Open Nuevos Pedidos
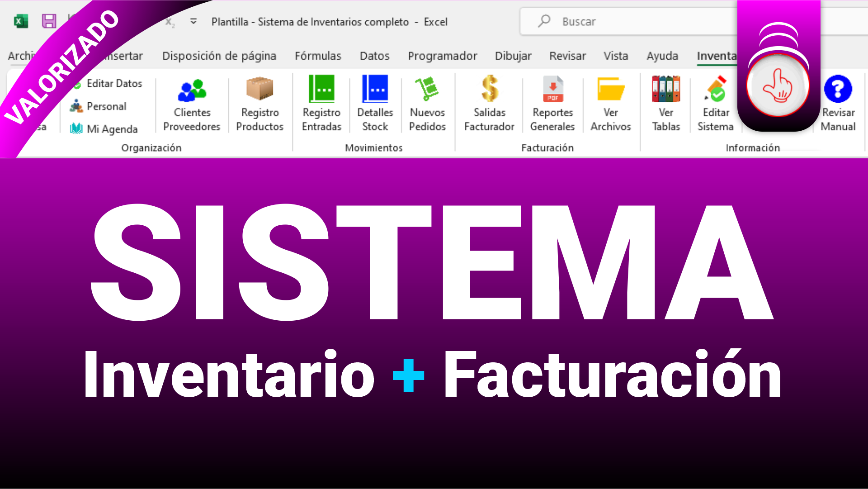Image resolution: width=868 pixels, height=489 pixels. point(427,103)
